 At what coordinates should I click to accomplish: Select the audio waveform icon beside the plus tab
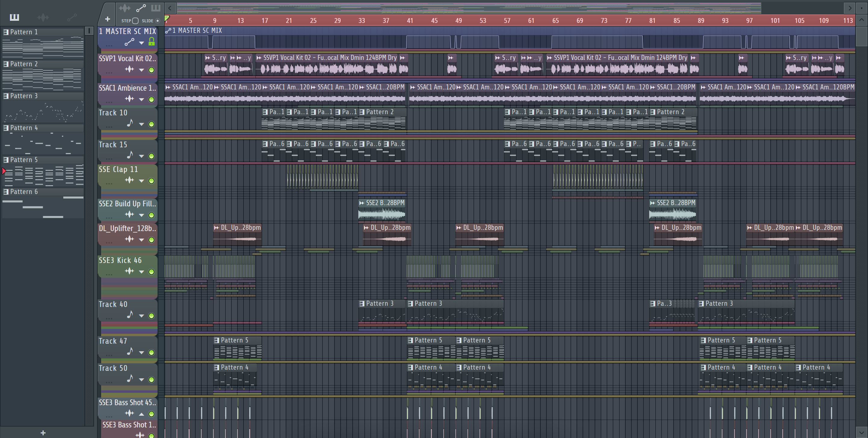(x=125, y=8)
